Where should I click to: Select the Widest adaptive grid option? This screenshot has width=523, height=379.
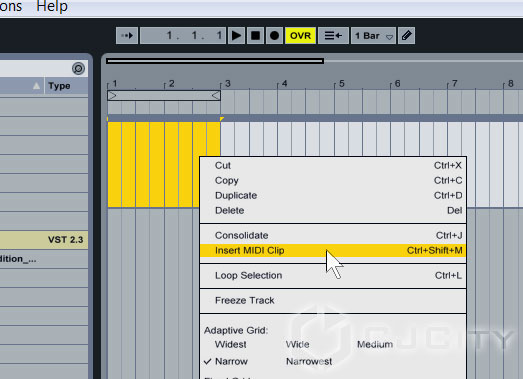(x=230, y=344)
